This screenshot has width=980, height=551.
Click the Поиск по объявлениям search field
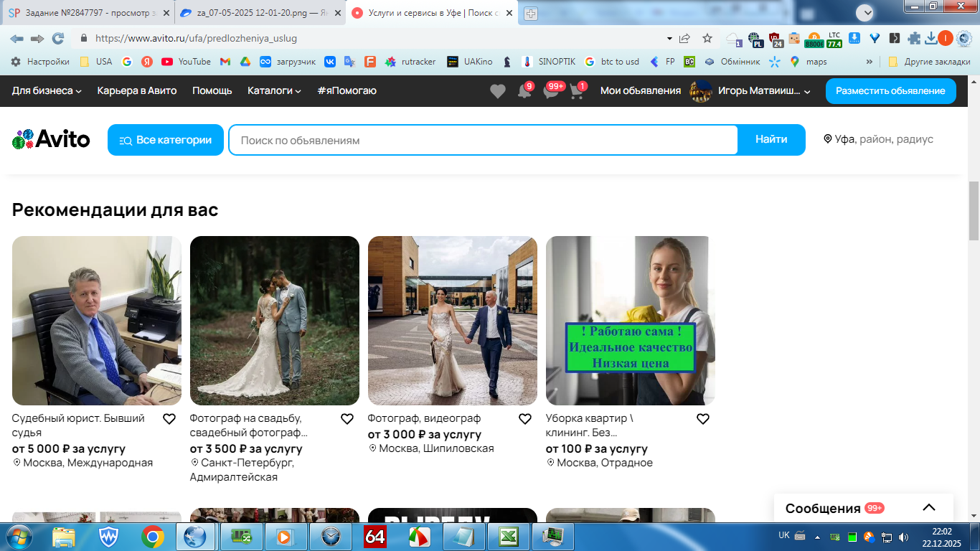pyautogui.click(x=483, y=140)
